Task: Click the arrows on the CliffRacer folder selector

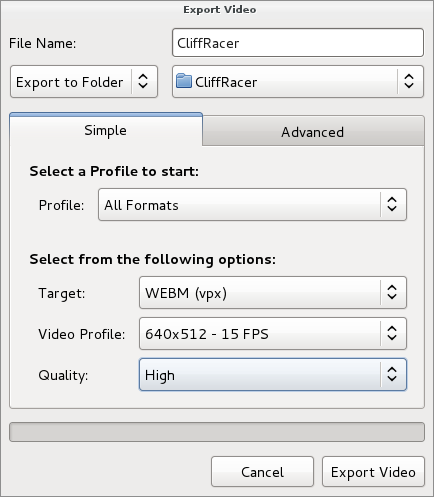Action: point(409,81)
